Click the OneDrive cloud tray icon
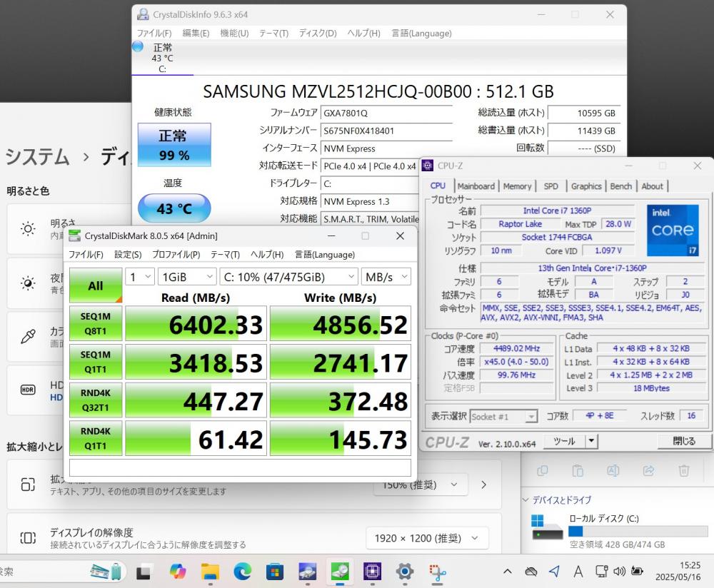Viewport: 714px width, 588px height. pos(531,572)
